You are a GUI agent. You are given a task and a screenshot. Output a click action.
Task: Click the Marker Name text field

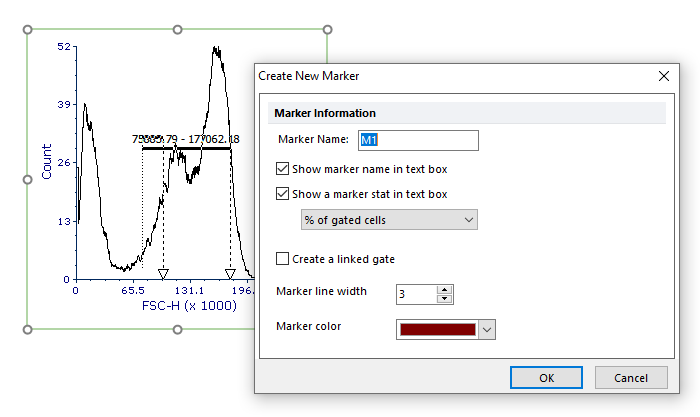click(x=418, y=140)
